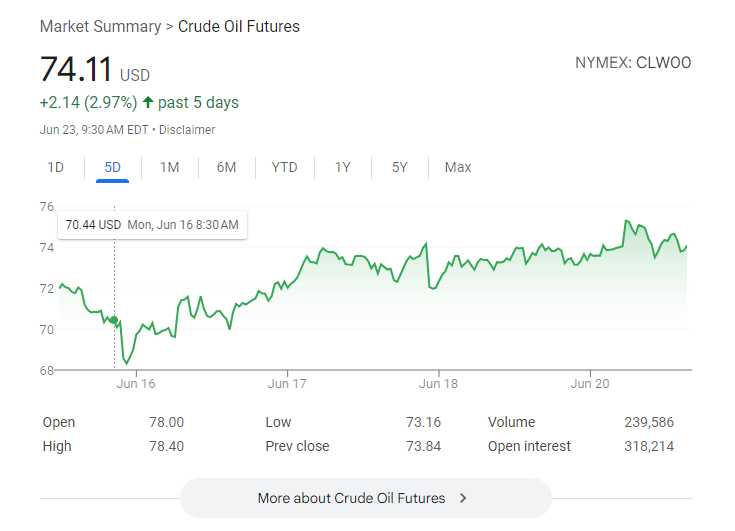This screenshot has width=735, height=531.
Task: Click the Open value 78.00
Action: (166, 422)
